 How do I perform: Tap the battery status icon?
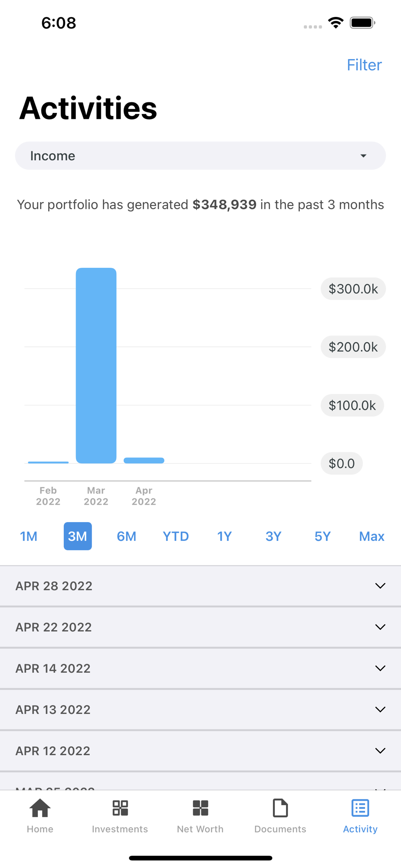[363, 23]
